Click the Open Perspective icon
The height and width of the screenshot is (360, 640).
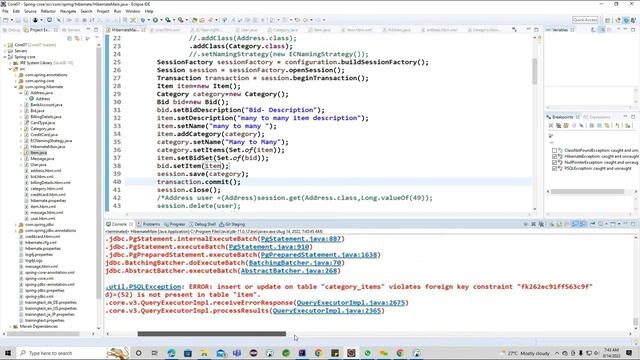pos(607,20)
